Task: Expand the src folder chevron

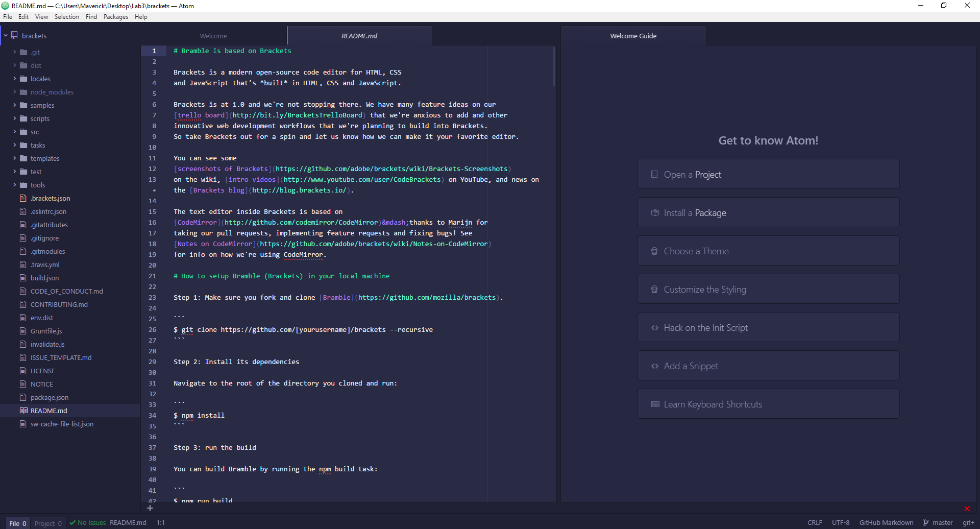Action: pos(15,132)
